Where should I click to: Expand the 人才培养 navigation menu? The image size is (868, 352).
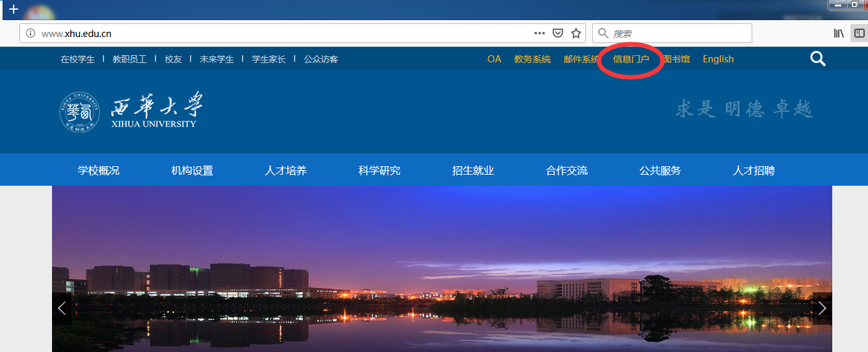pyautogui.click(x=286, y=171)
